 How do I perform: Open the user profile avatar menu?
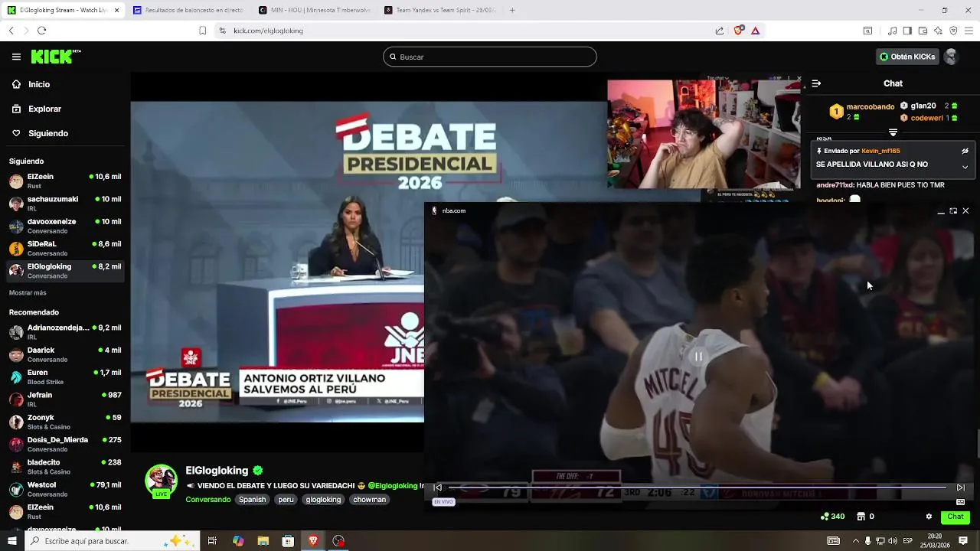951,57
